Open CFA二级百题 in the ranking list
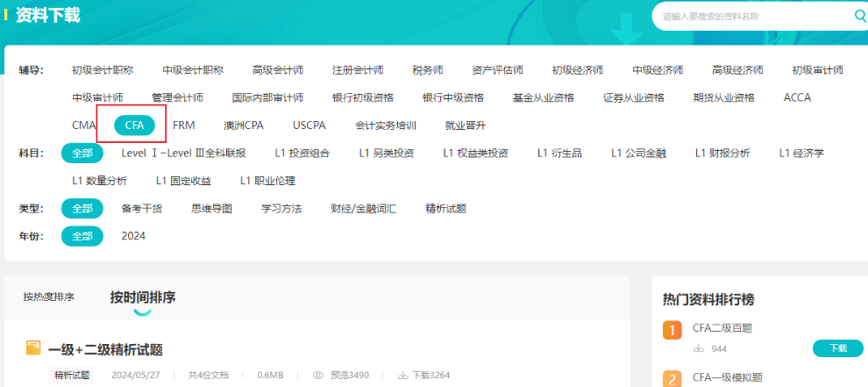 click(x=722, y=328)
